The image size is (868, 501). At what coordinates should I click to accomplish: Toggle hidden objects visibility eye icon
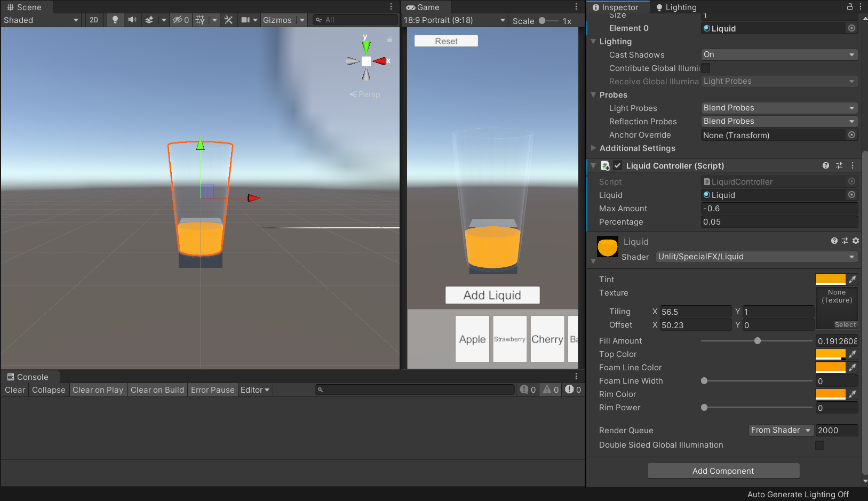point(180,20)
